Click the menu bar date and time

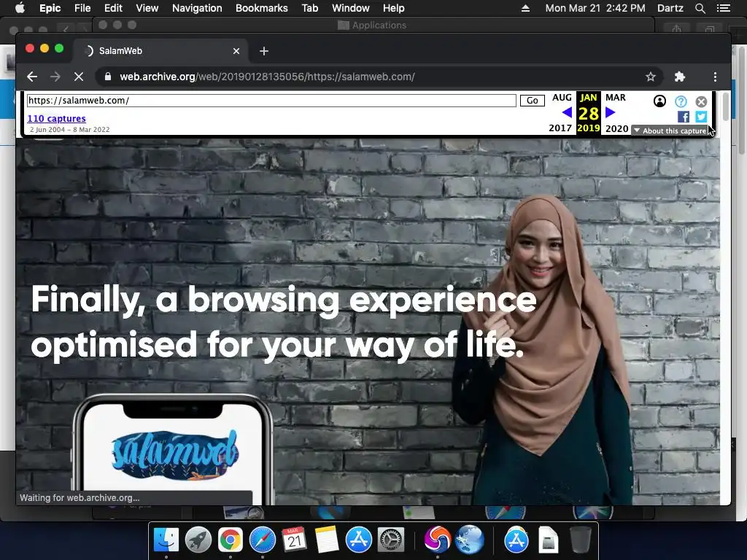595,8
